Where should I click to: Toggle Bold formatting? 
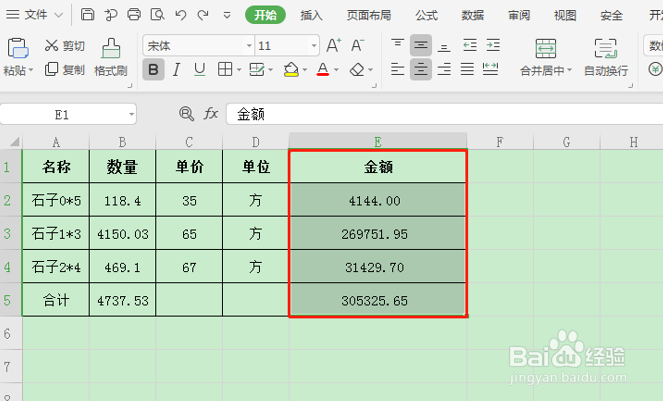(153, 69)
